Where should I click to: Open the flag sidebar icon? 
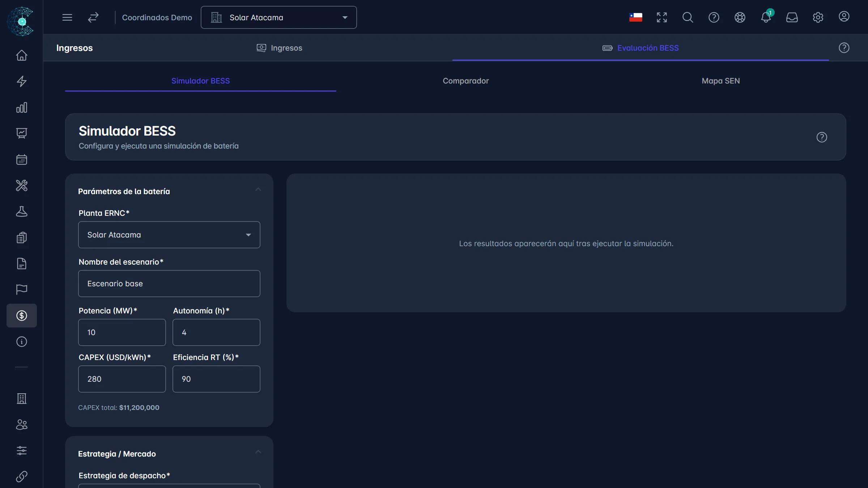click(22, 290)
